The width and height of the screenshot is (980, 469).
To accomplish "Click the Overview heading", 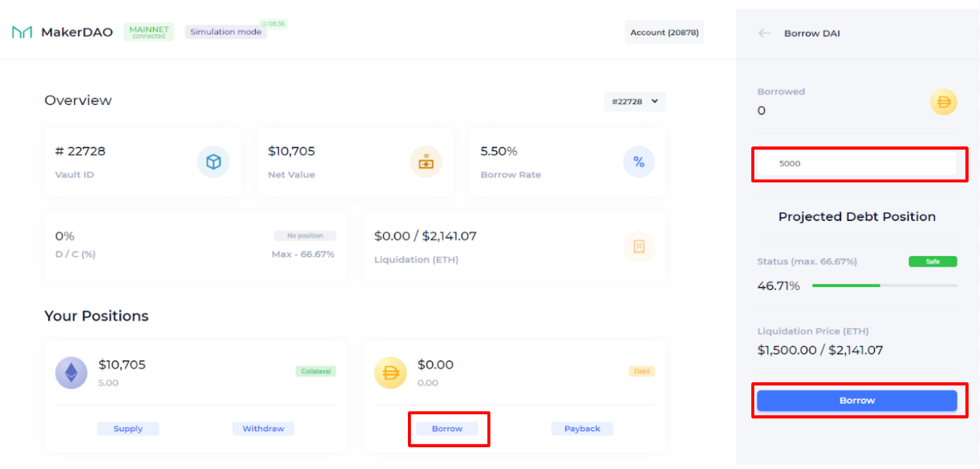I will pos(78,100).
